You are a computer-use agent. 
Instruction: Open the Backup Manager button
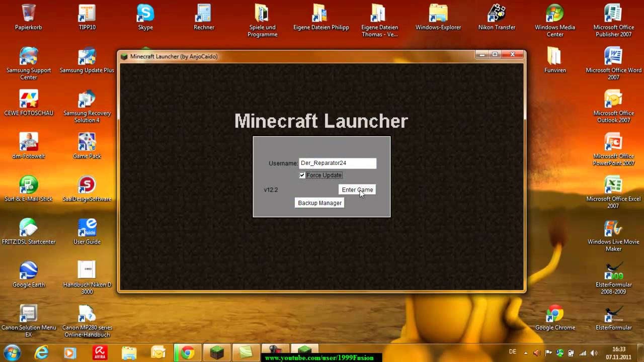tap(319, 203)
